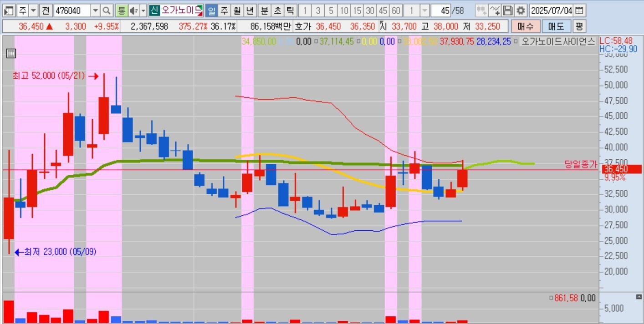Switch to weekly 주 chart period
The image size is (644, 324).
point(224,10)
